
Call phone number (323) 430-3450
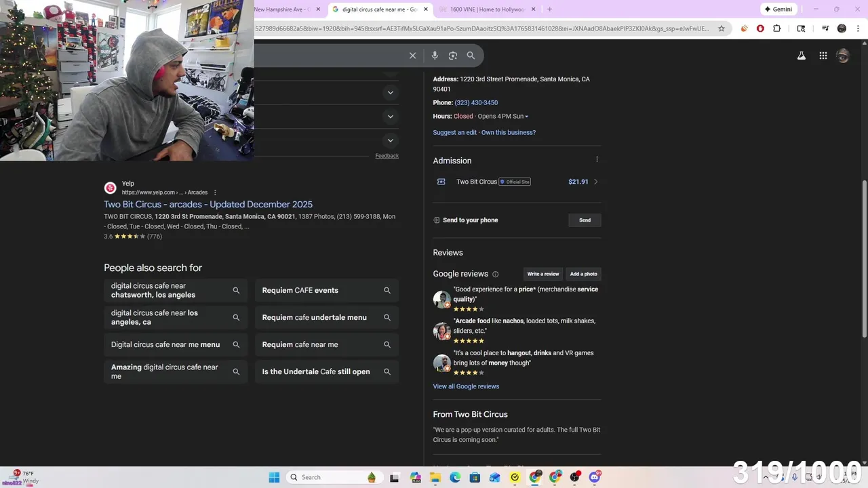tap(476, 102)
